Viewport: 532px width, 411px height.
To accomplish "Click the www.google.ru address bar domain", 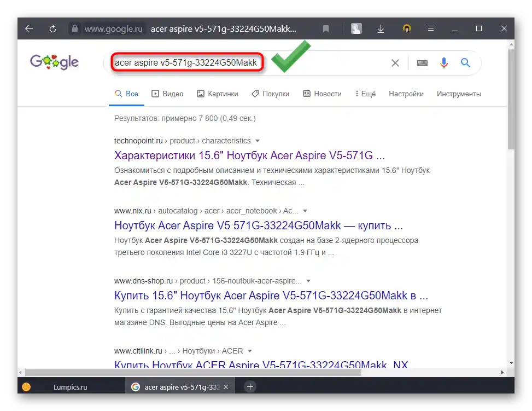I will coord(113,29).
